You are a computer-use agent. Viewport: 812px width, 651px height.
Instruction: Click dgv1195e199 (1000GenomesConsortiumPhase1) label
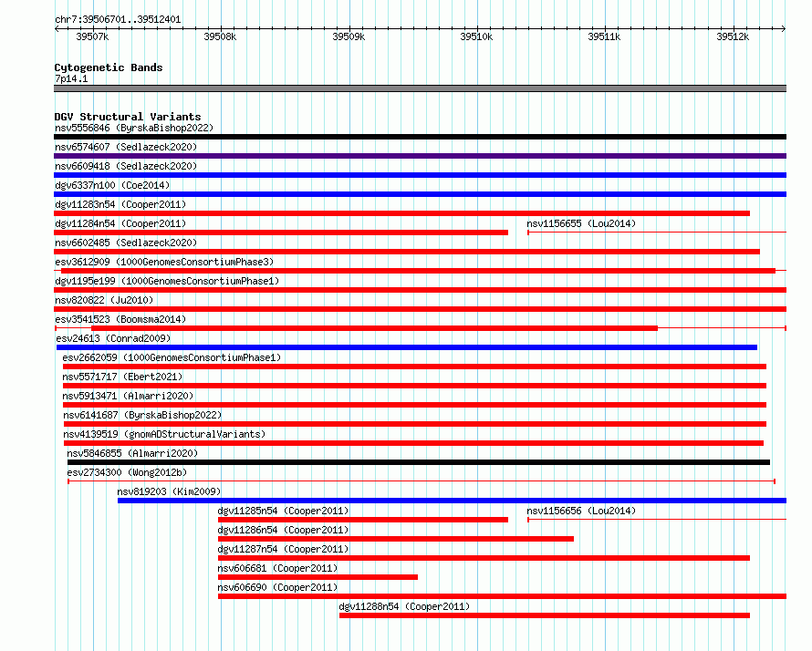pos(167,281)
